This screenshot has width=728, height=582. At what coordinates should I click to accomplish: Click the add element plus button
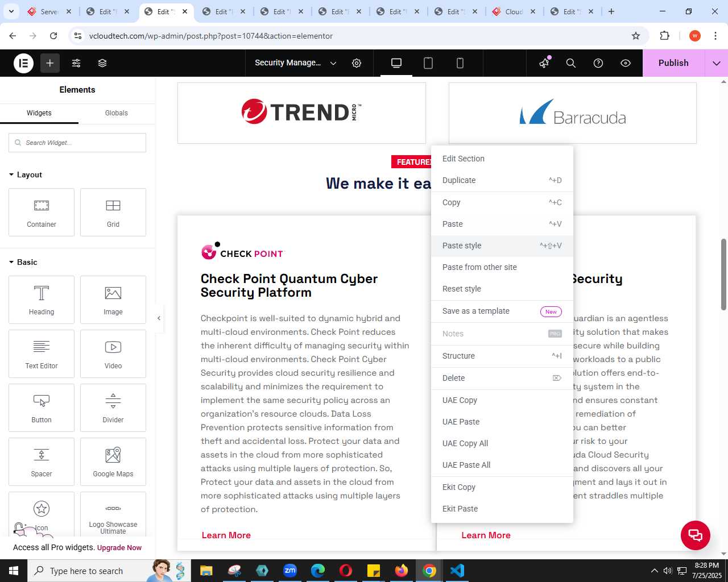pos(50,63)
